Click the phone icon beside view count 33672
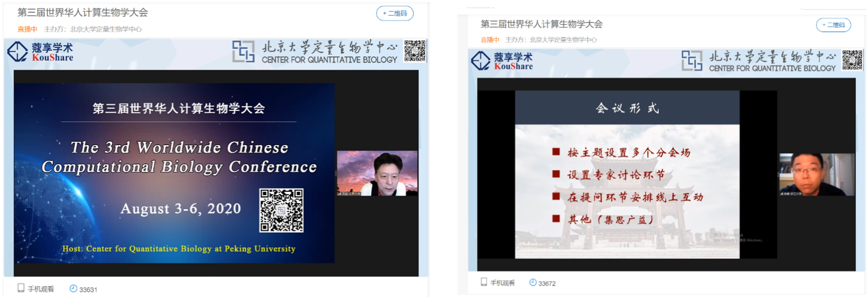 (484, 282)
